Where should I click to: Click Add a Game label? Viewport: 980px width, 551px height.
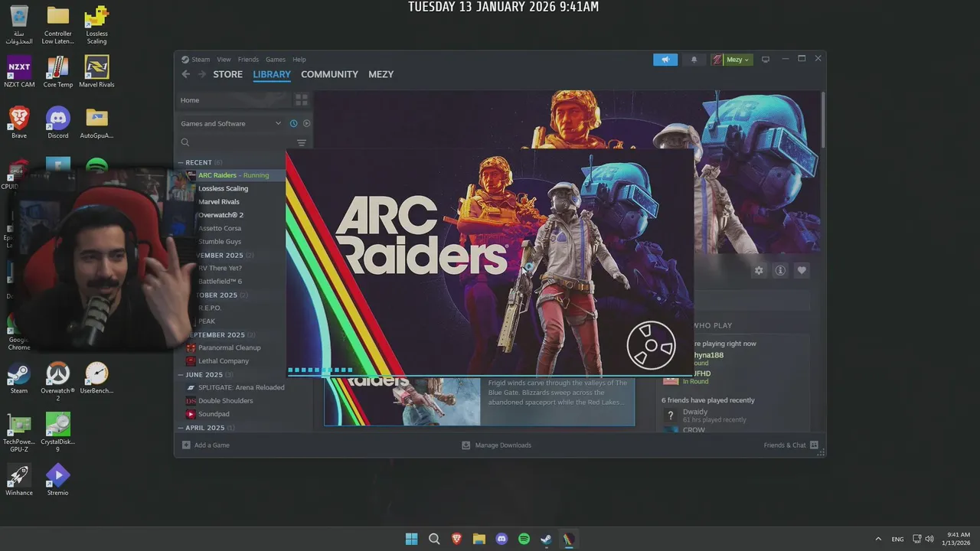[x=211, y=445]
